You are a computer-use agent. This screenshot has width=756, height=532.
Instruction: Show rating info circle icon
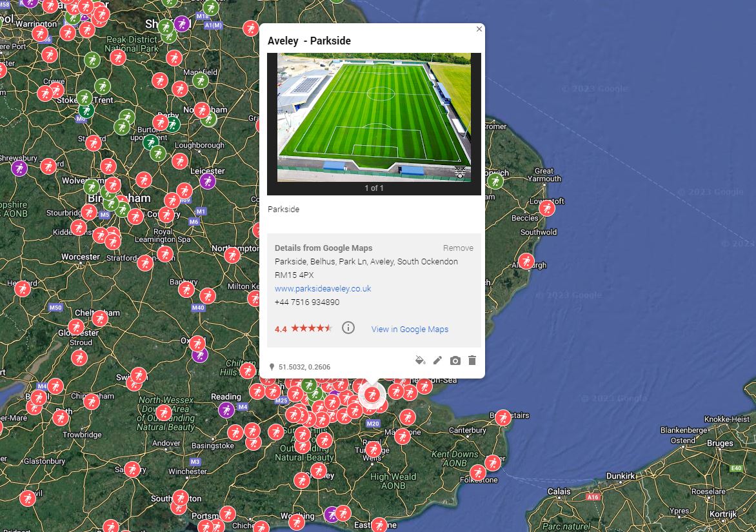click(348, 328)
